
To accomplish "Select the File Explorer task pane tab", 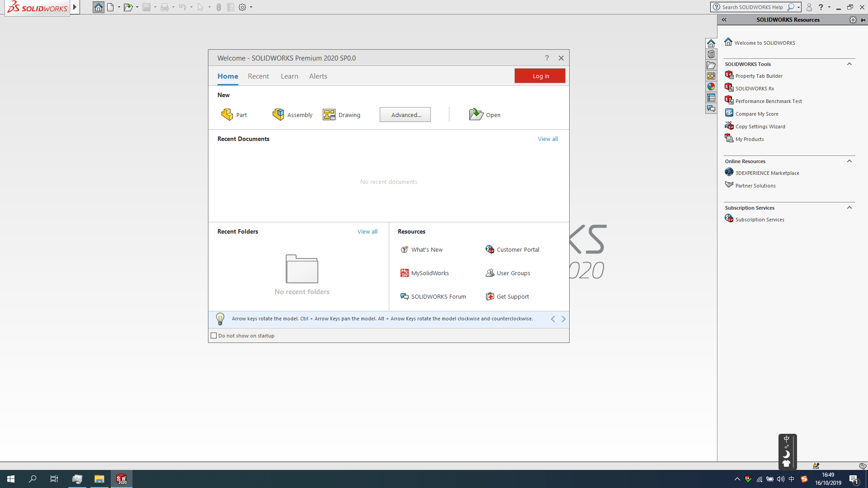I will click(x=711, y=65).
